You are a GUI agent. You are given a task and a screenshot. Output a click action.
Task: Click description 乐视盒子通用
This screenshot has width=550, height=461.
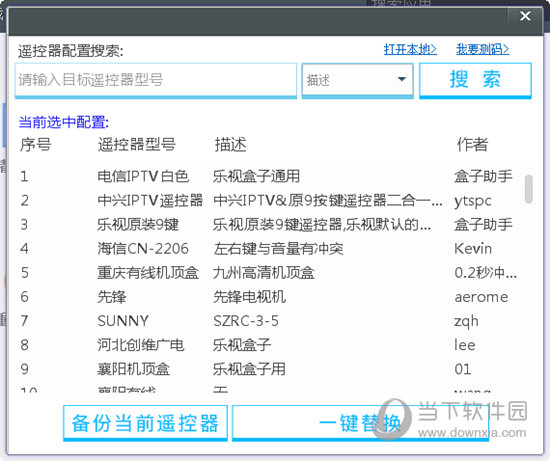[x=256, y=176]
